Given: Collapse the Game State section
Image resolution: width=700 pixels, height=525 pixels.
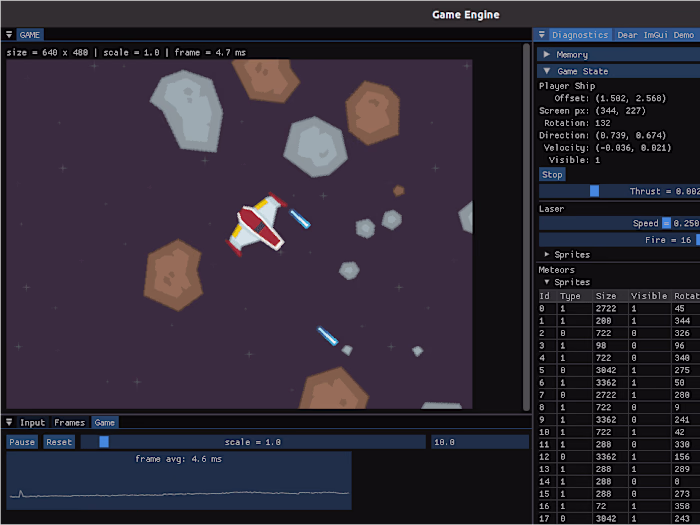Looking at the screenshot, I should (x=618, y=71).
